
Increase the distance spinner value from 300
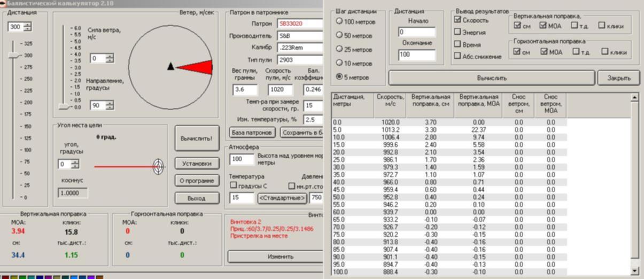click(x=28, y=25)
